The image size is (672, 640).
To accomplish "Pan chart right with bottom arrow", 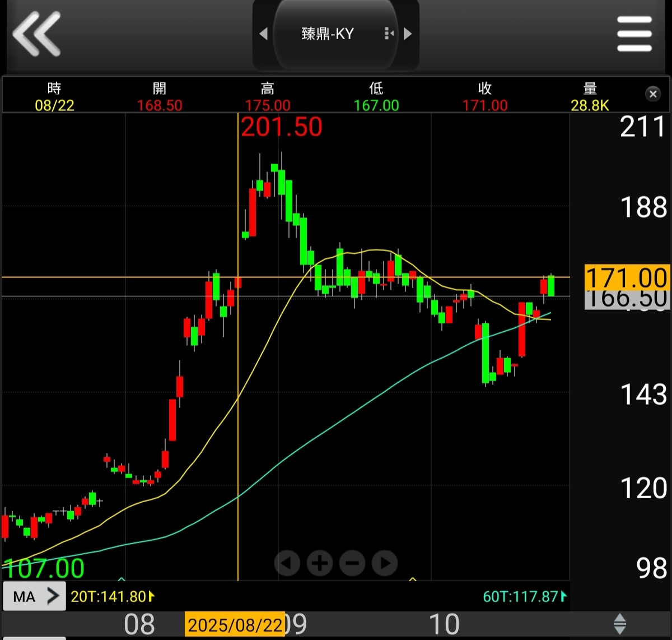I will tap(385, 563).
